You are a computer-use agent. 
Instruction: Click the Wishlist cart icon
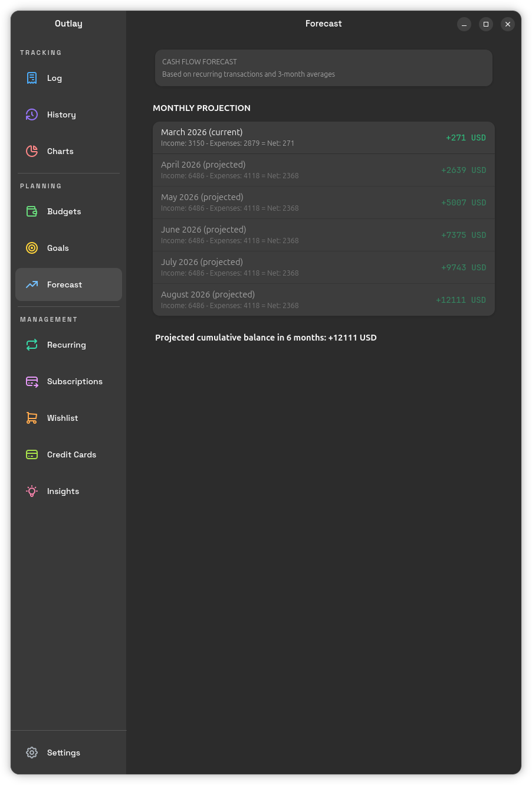[32, 418]
